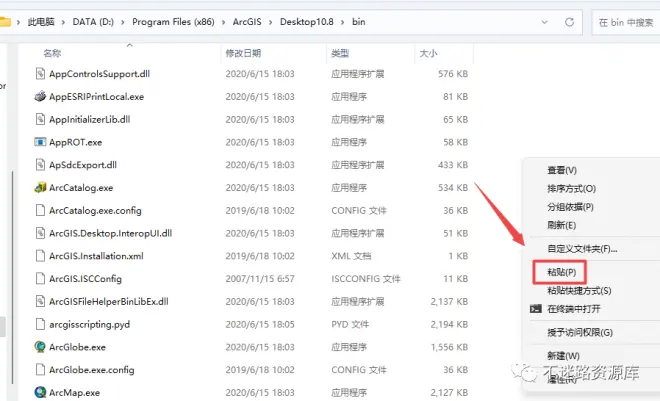Sort by 修改日期 column header
The width and height of the screenshot is (660, 401).
click(x=243, y=53)
